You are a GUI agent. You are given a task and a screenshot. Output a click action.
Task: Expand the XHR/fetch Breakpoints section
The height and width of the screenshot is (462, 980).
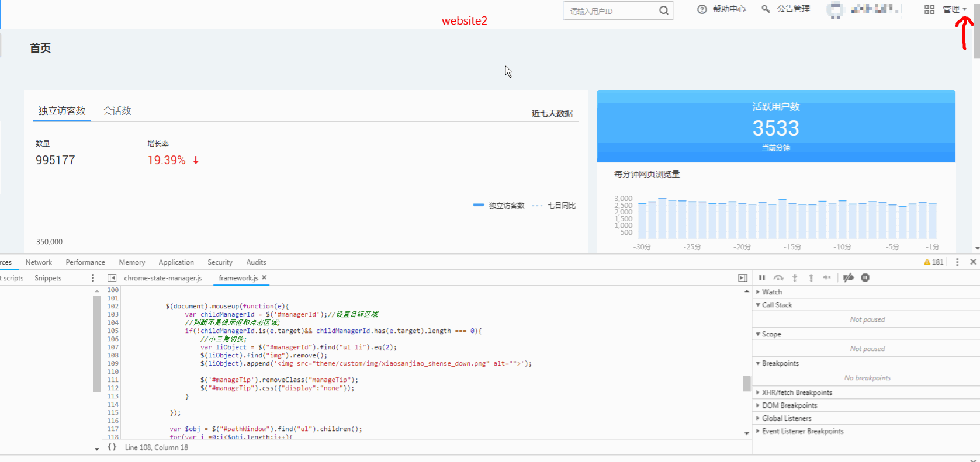pos(794,392)
